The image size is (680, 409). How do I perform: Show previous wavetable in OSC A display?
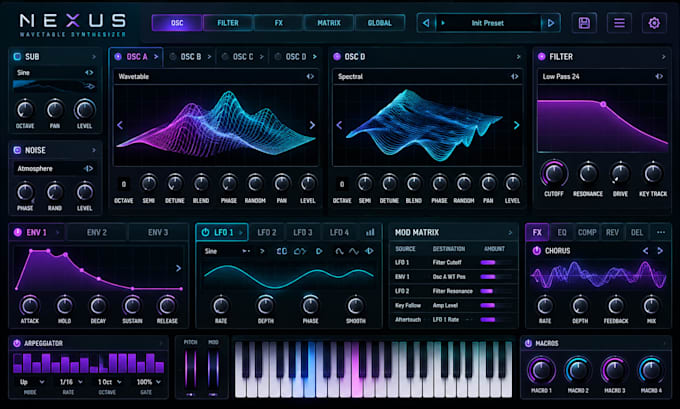pyautogui.click(x=120, y=125)
